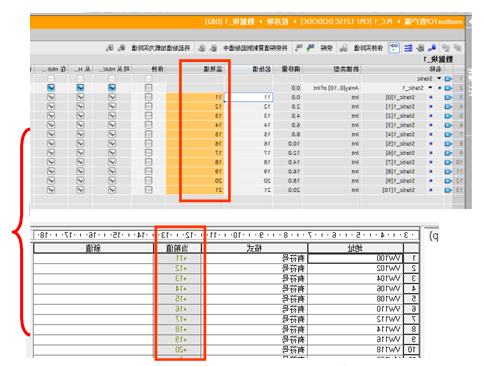Click the tag icon of the Static_1[3] row

coord(448,125)
